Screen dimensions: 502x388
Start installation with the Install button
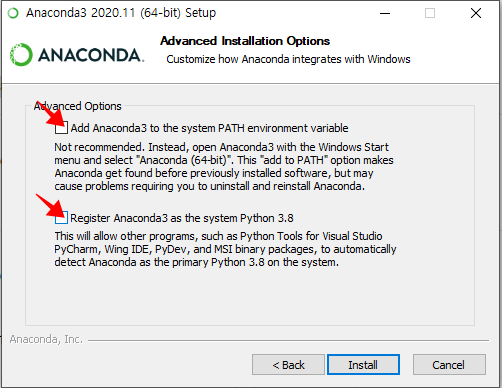[x=363, y=365]
